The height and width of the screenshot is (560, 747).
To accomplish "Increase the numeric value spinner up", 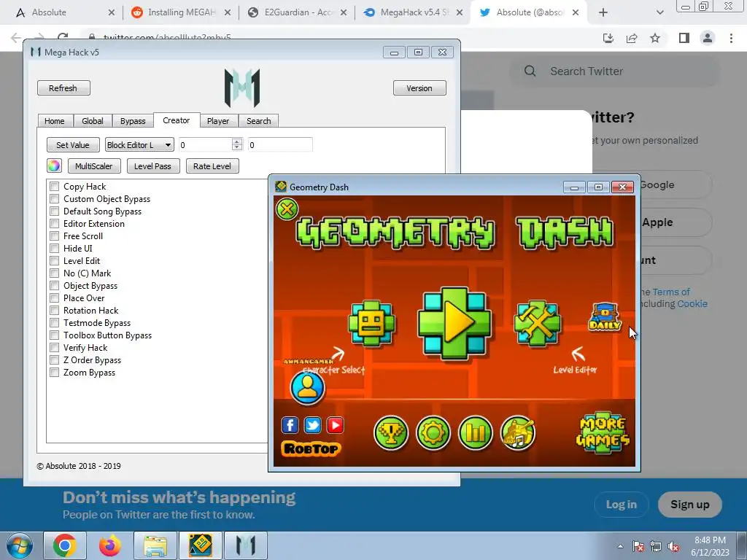I will (x=237, y=141).
